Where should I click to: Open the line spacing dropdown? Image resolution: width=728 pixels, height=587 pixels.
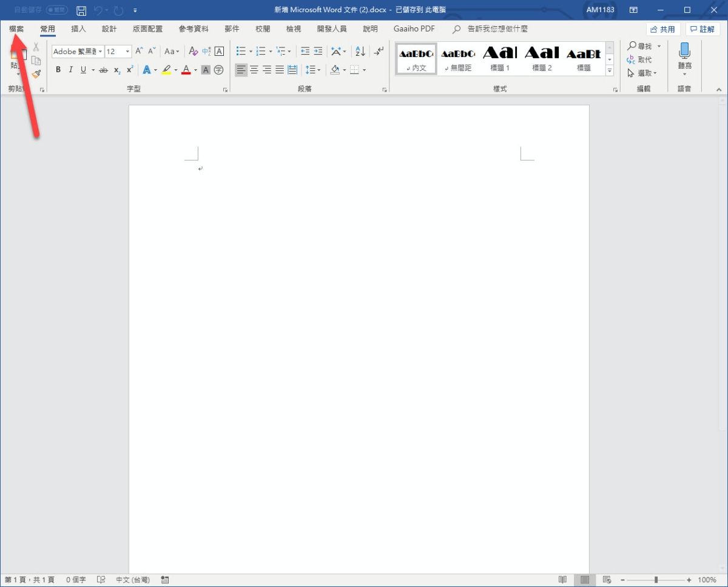(313, 70)
